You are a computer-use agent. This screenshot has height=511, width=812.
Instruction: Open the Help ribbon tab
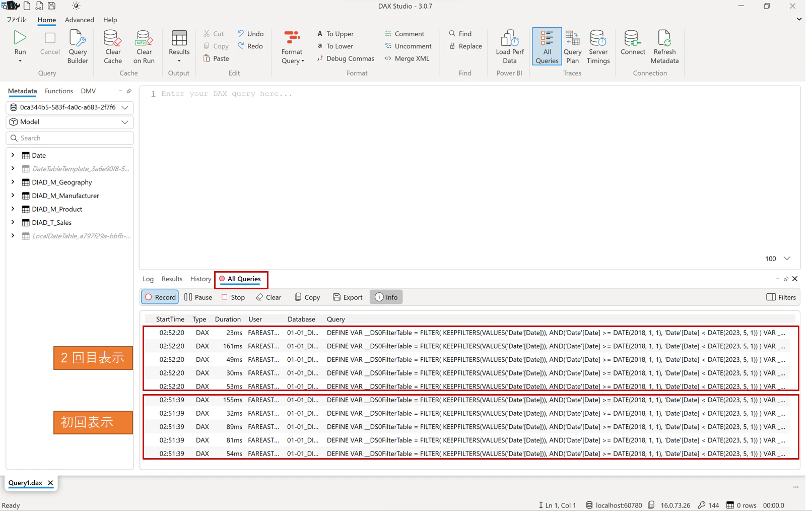click(x=110, y=20)
